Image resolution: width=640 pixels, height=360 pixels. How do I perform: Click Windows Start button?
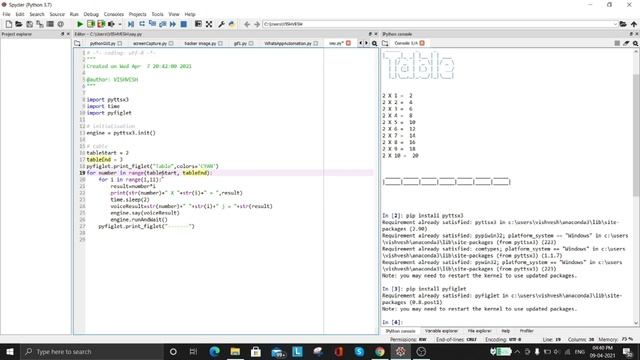point(10,351)
